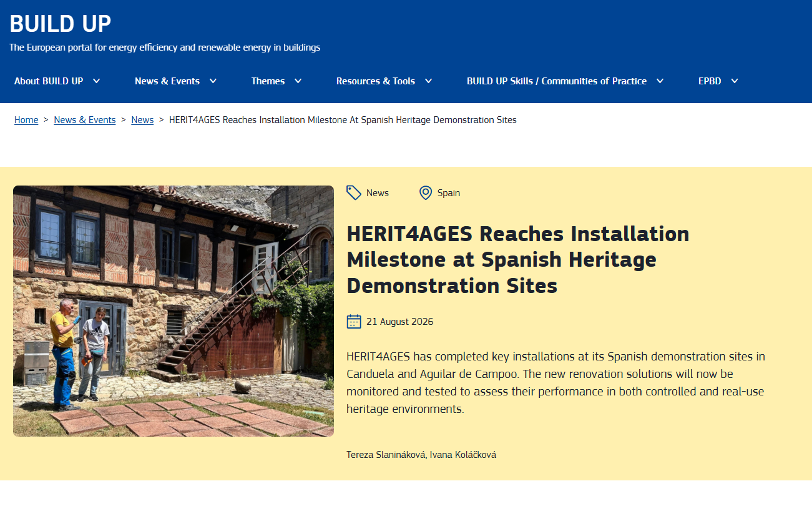Follow the News breadcrumb link
812x506 pixels.
click(142, 120)
